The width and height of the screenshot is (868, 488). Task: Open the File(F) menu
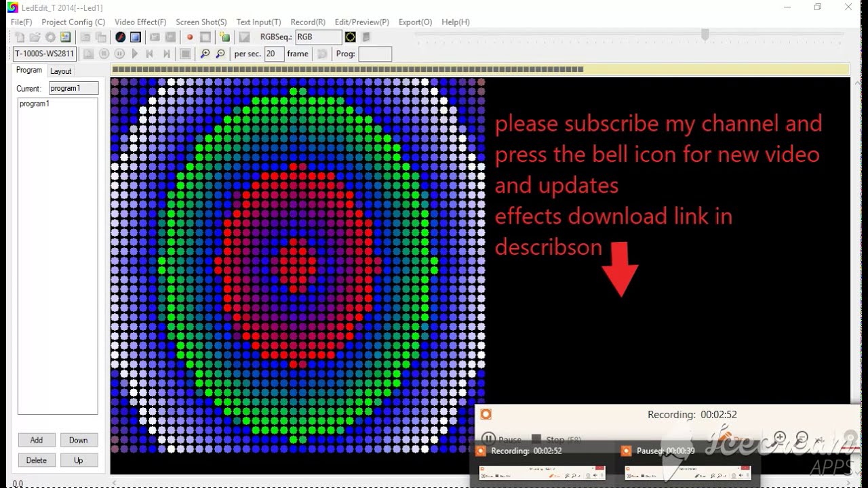pyautogui.click(x=21, y=22)
